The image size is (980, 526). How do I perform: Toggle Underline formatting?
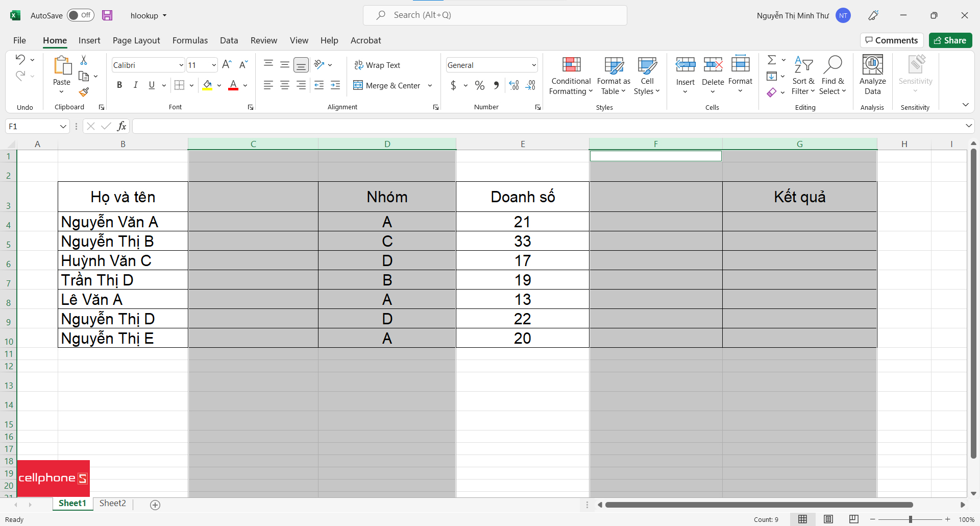tap(152, 85)
